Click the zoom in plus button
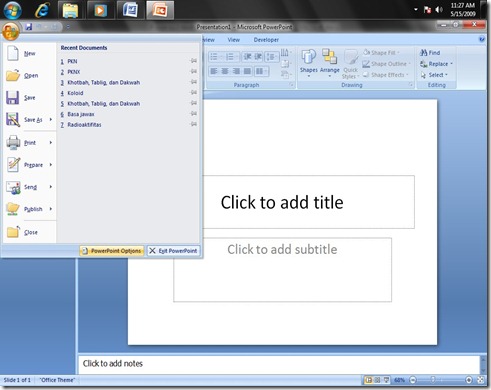 [x=469, y=380]
